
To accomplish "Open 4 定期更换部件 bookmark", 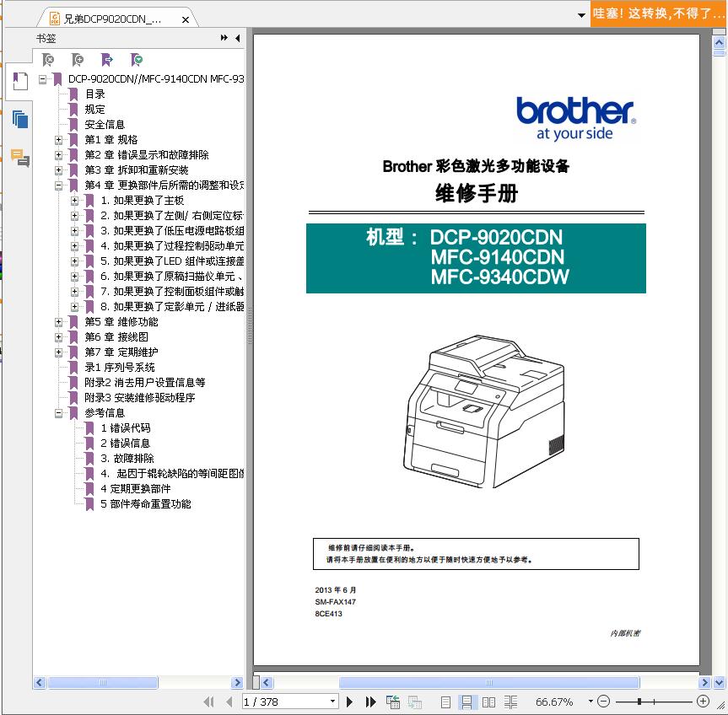I will coord(136,488).
